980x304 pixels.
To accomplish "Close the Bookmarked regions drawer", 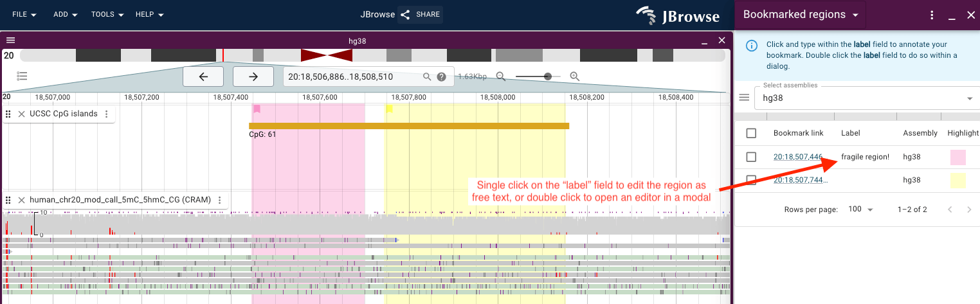I will (971, 15).
